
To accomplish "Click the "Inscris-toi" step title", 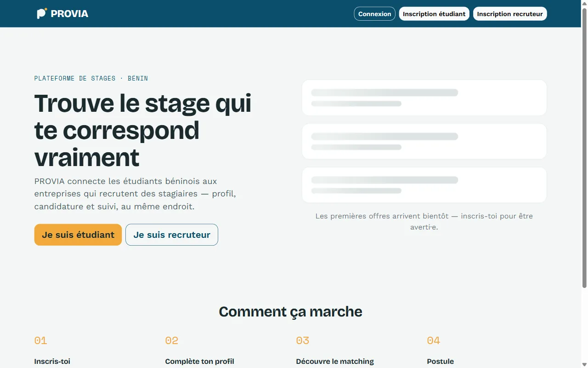I will tap(52, 361).
